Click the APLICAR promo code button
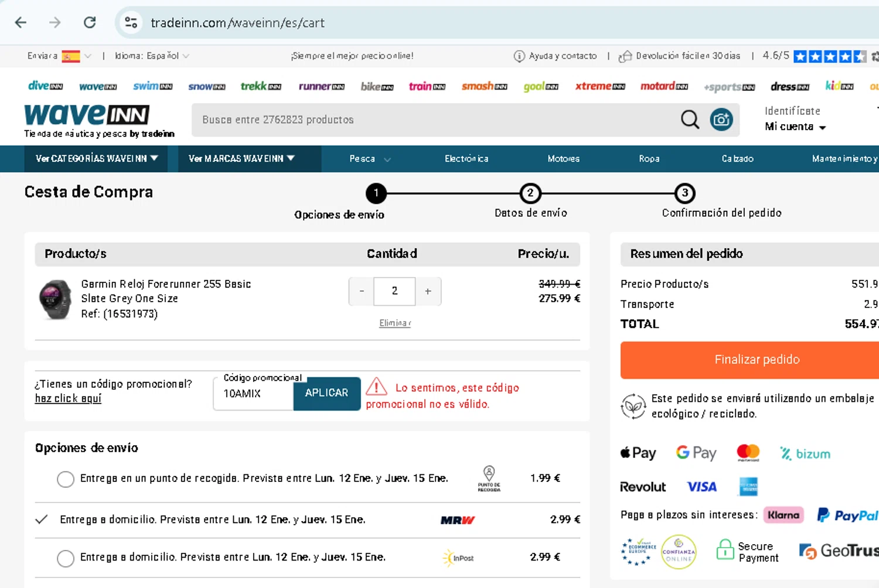The height and width of the screenshot is (588, 879). pyautogui.click(x=327, y=393)
